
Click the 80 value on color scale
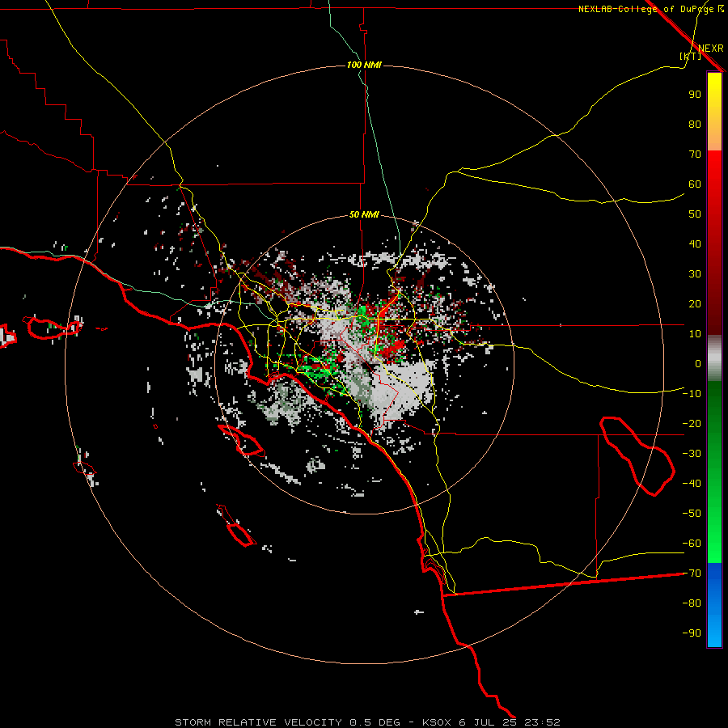pos(695,124)
